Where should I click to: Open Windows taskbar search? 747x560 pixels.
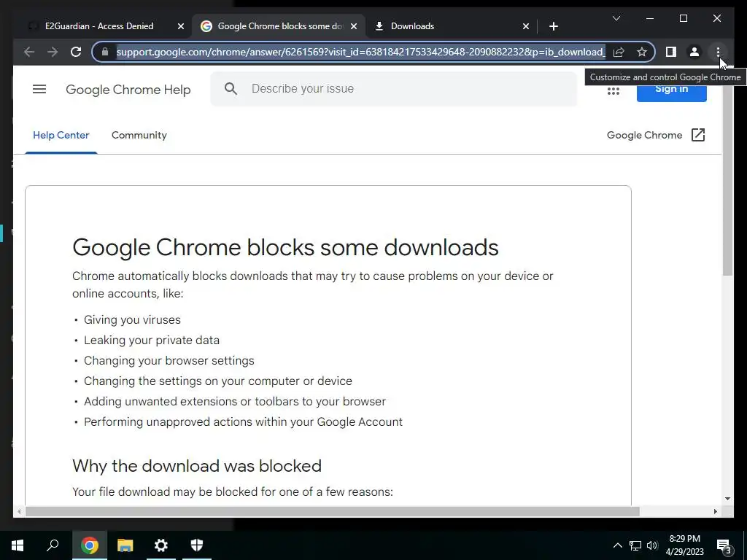(53, 545)
